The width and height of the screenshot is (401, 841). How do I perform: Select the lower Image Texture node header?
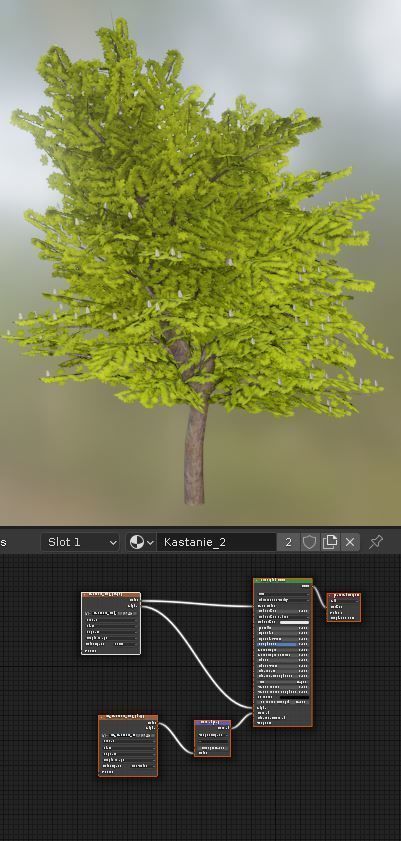point(128,717)
